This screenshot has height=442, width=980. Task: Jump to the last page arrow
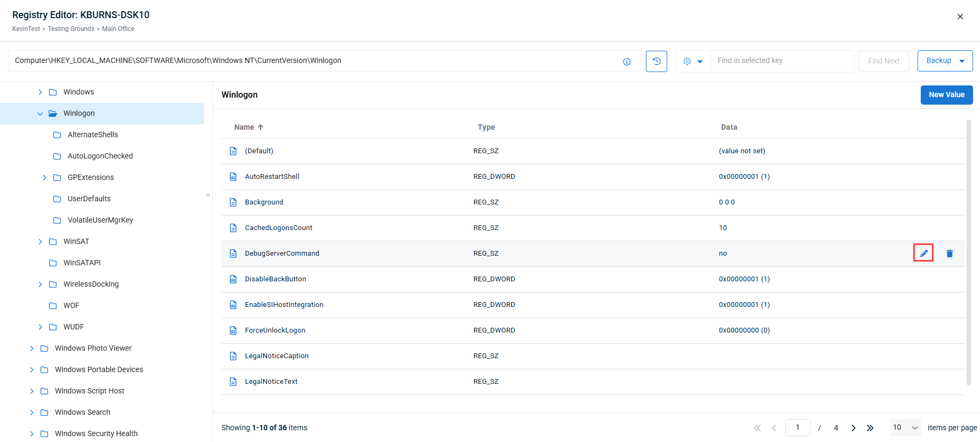pyautogui.click(x=870, y=428)
